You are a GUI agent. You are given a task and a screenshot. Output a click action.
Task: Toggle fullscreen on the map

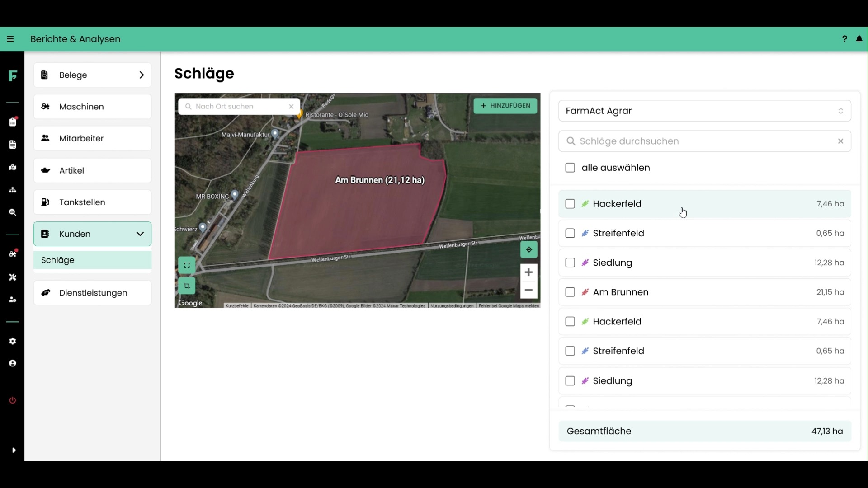pyautogui.click(x=187, y=265)
